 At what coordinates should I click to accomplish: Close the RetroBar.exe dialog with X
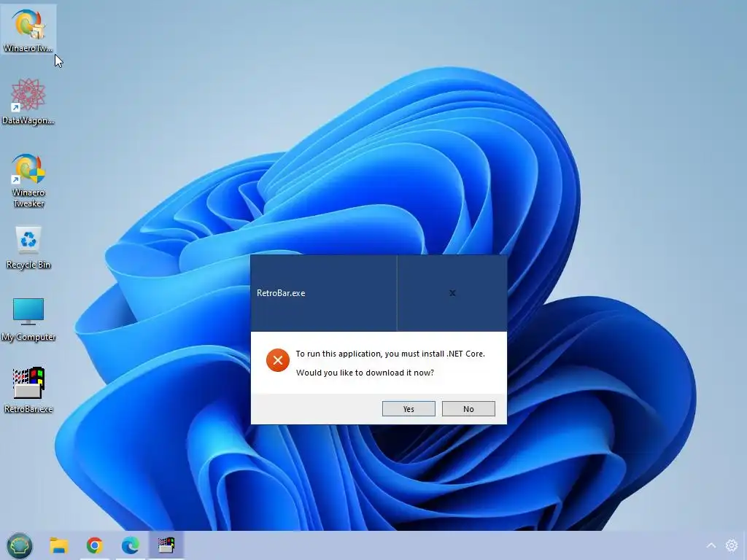pos(452,293)
